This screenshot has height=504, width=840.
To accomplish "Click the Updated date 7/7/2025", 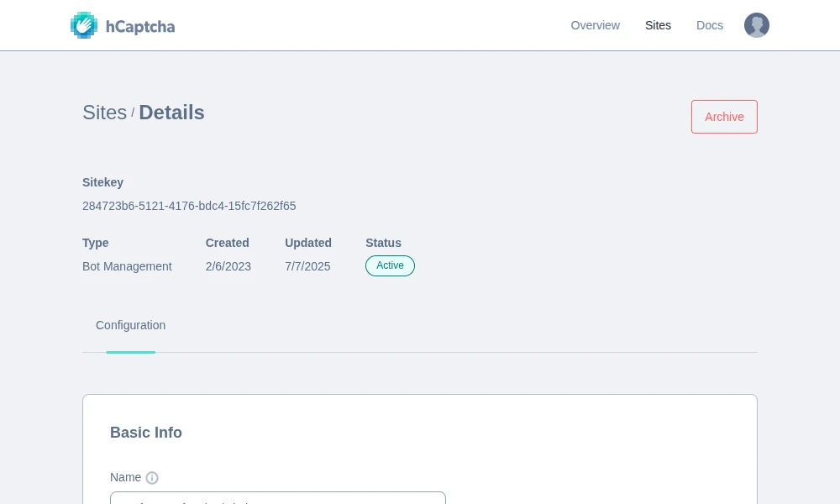I will click(307, 266).
